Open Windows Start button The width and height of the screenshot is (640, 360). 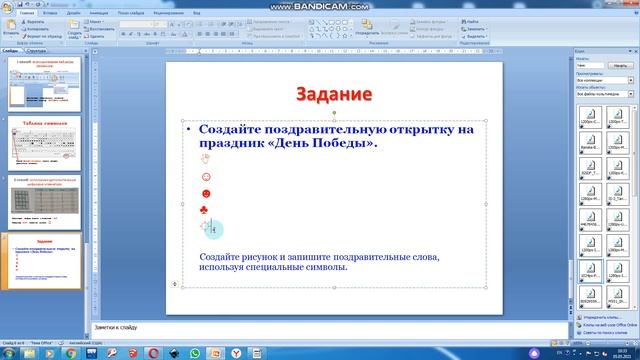(x=9, y=353)
